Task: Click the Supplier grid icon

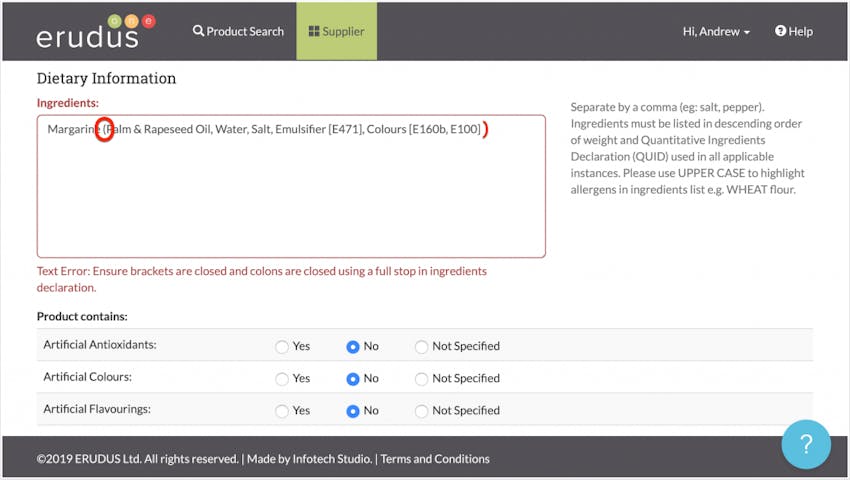Action: tap(314, 31)
